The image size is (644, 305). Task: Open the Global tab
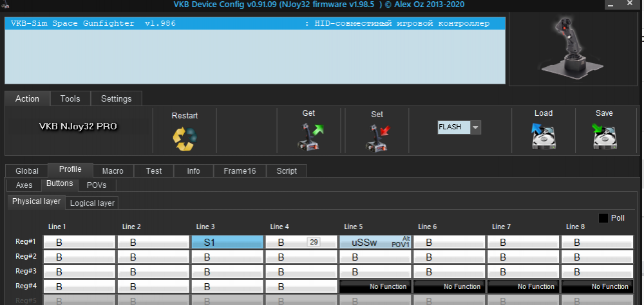point(26,171)
